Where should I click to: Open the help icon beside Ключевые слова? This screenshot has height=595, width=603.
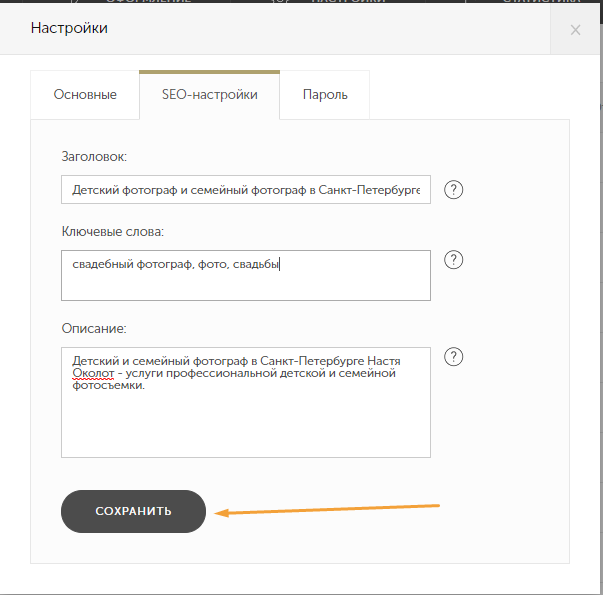pos(453,260)
